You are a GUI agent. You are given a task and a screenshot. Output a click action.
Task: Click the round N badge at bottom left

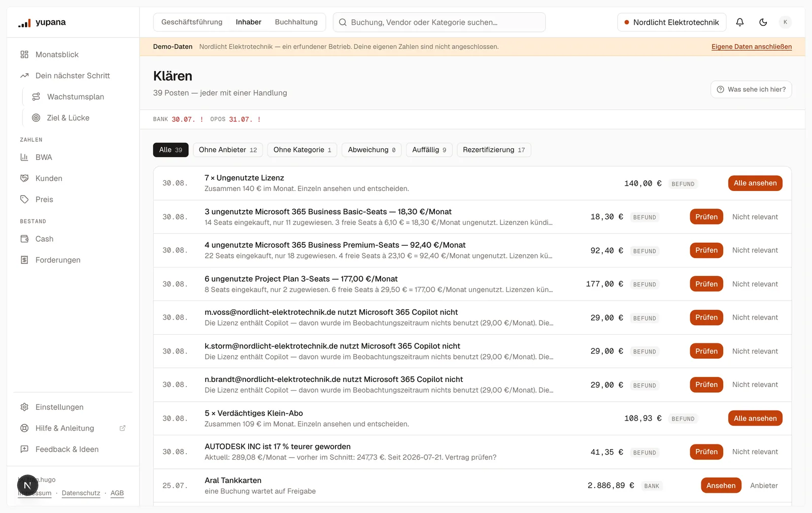point(28,486)
